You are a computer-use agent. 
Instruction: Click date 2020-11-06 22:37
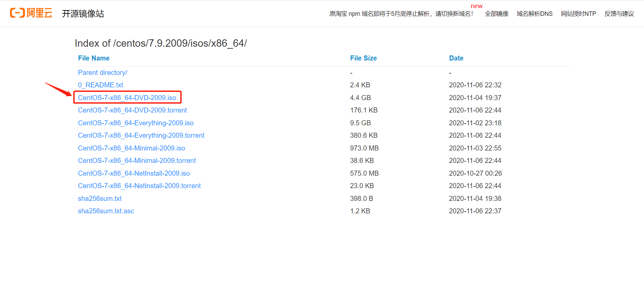pos(475,211)
